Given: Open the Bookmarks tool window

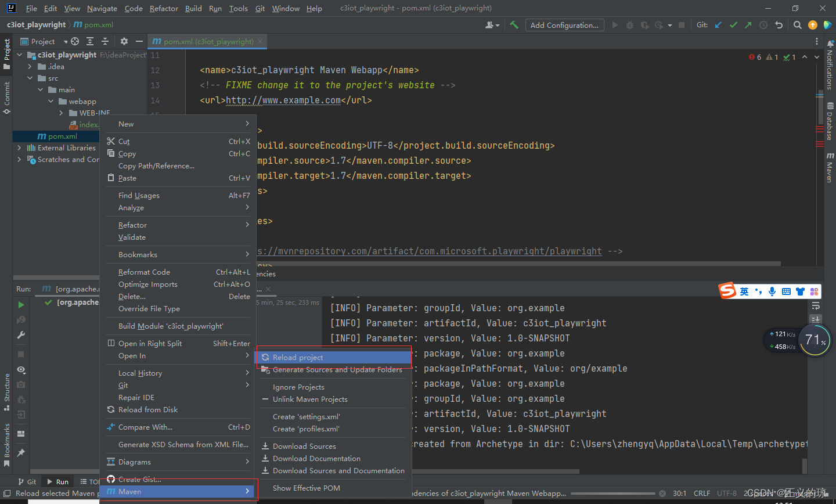Looking at the screenshot, I should pyautogui.click(x=7, y=445).
